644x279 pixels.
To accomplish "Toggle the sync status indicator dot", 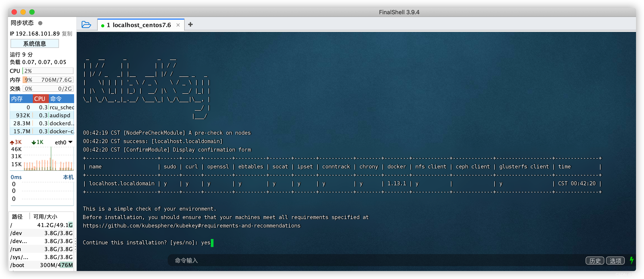I will coord(40,23).
